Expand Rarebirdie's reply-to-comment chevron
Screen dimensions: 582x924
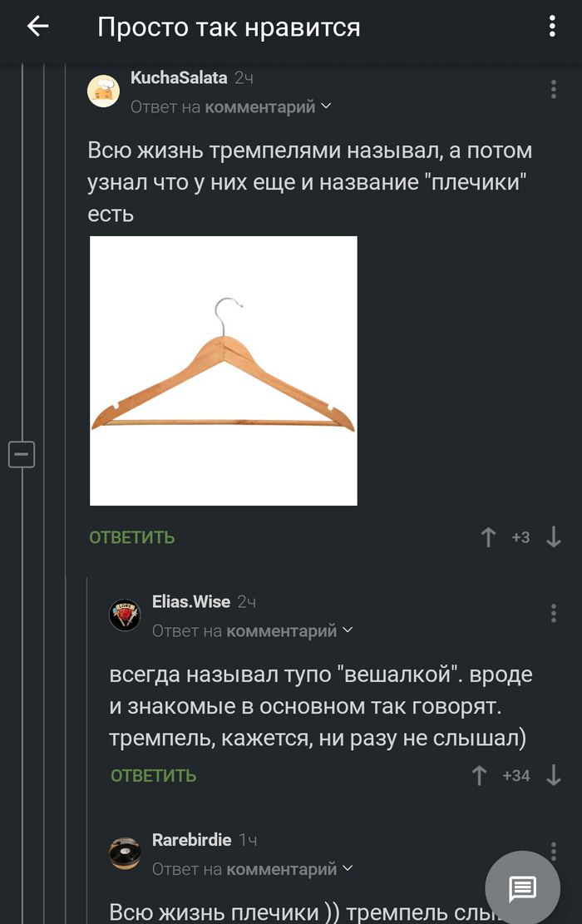tap(348, 868)
